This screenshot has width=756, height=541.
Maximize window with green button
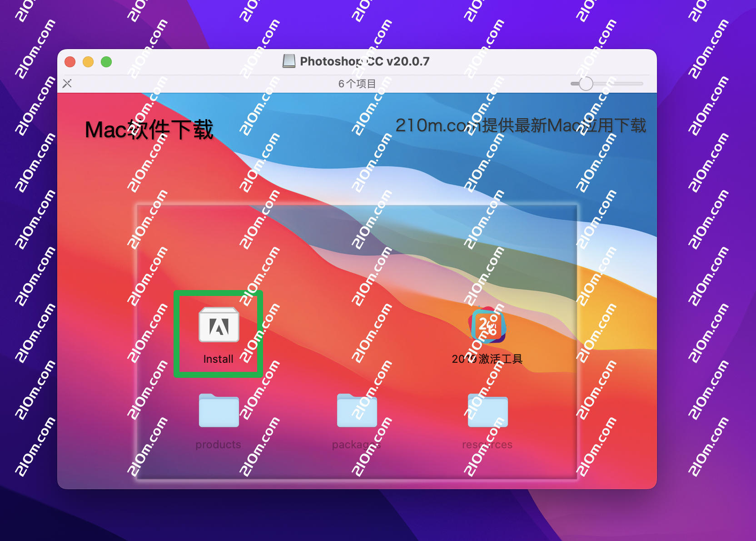click(x=106, y=61)
